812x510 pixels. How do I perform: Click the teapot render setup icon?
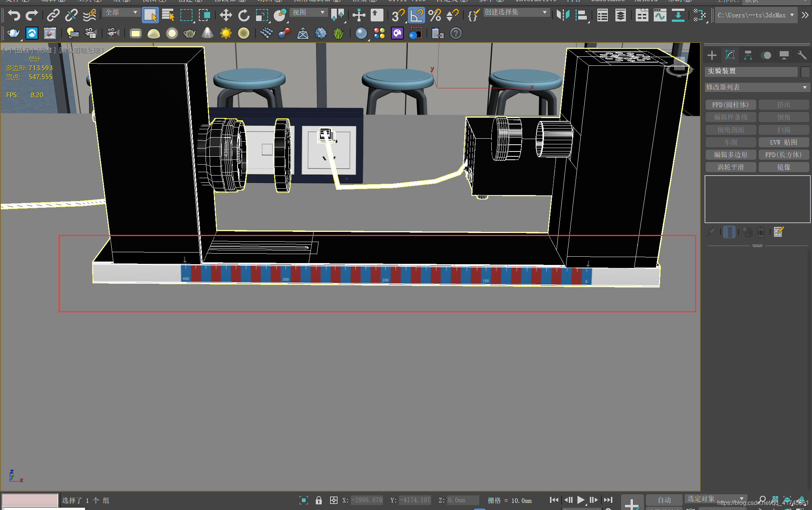[14, 33]
